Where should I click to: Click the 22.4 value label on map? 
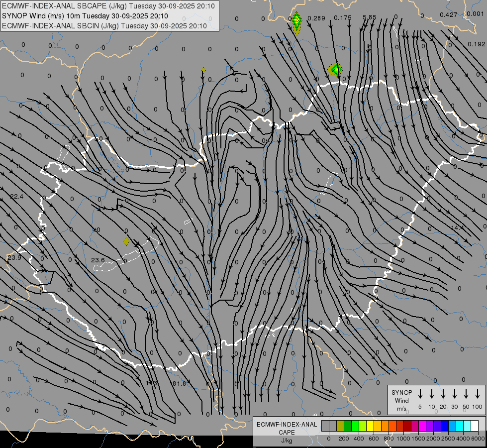17,197
